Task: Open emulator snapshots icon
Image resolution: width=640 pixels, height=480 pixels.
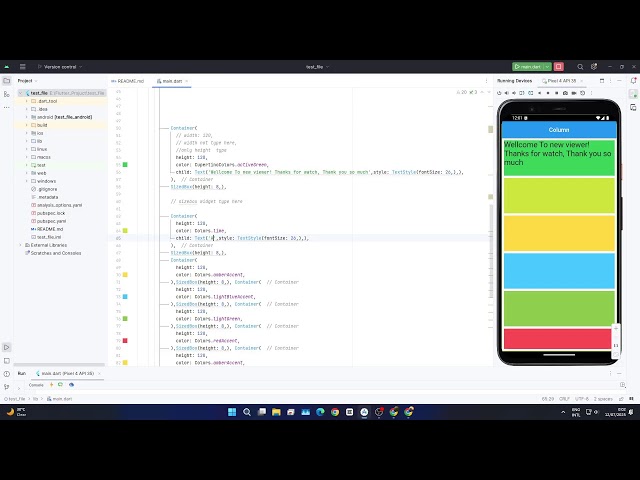Action: [582, 93]
